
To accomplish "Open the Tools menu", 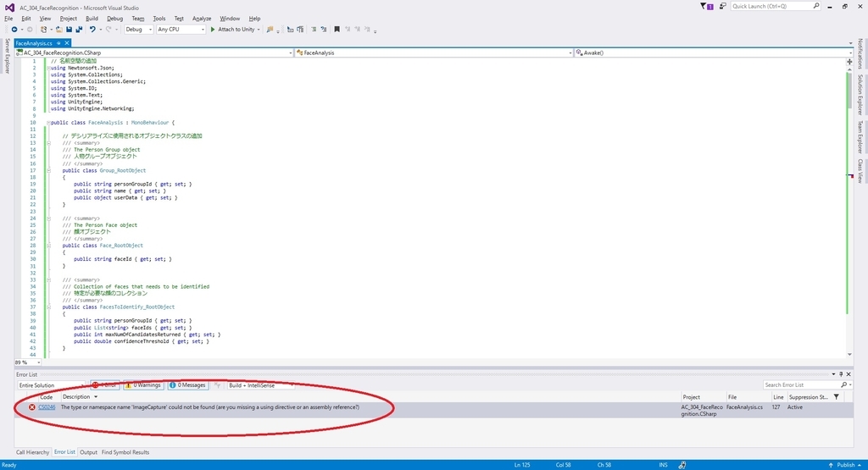I will click(159, 19).
